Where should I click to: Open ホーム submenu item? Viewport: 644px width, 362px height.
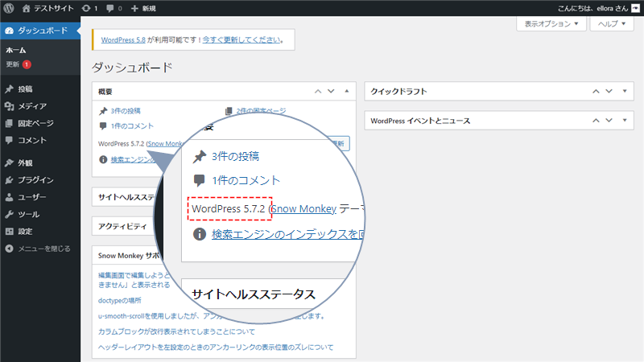[16, 50]
